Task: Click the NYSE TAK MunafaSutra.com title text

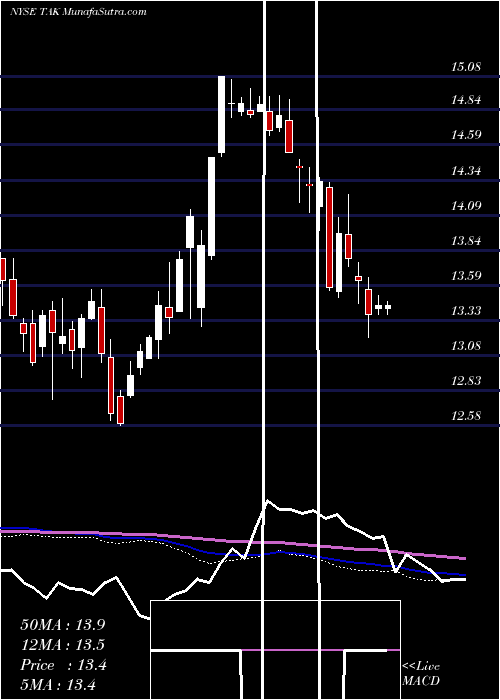Action: (x=78, y=12)
